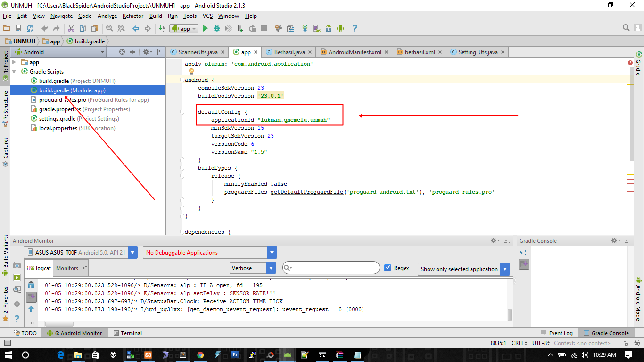Open the Refactor menu
Image resolution: width=644 pixels, height=362 pixels.
coord(133,16)
